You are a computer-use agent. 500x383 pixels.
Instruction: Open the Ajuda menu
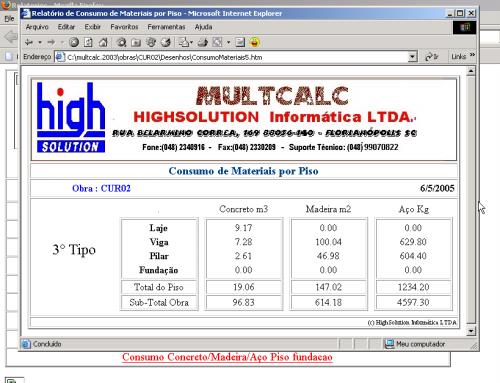tap(204, 27)
